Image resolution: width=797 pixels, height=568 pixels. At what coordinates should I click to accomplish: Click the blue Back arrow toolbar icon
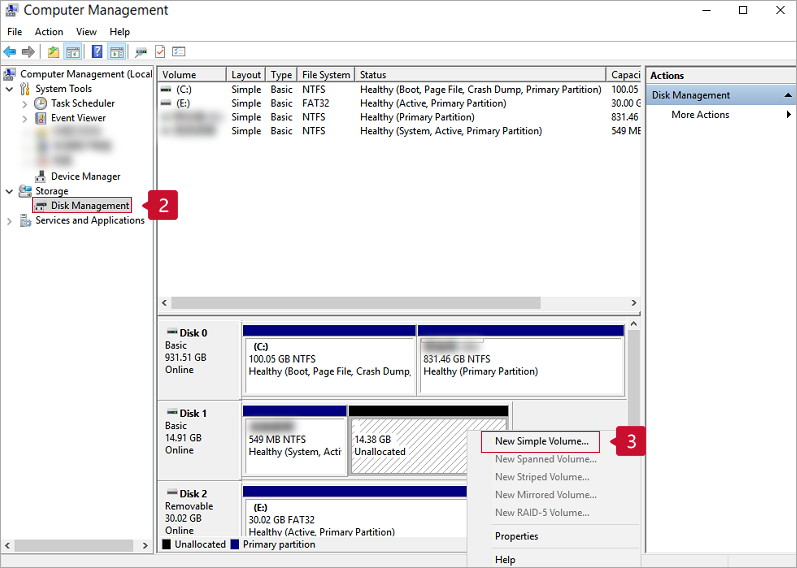coord(10,52)
